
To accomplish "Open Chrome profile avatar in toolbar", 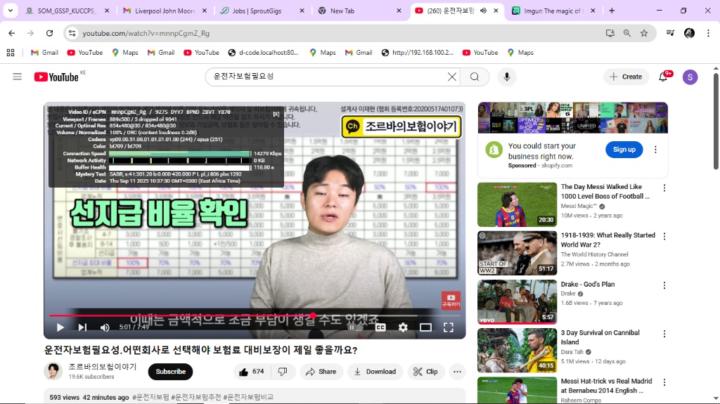I will tap(689, 33).
